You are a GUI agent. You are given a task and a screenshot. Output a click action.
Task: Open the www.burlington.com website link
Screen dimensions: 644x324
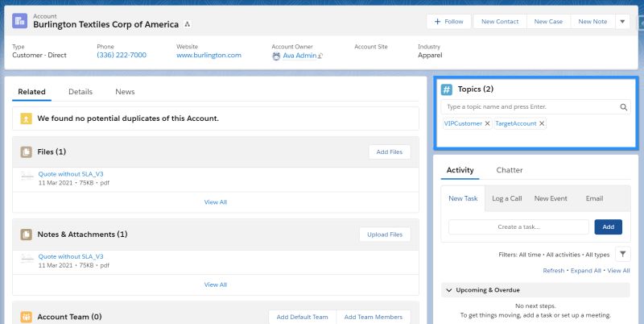209,55
